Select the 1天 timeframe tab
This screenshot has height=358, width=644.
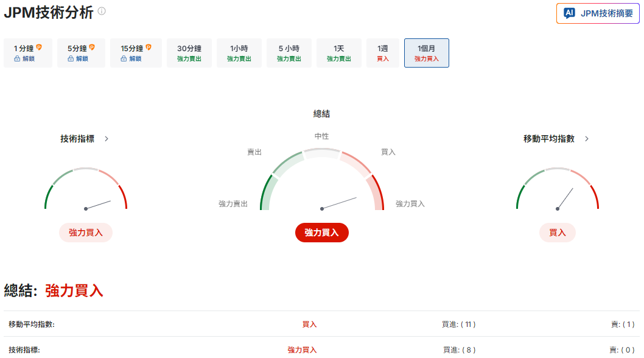click(338, 53)
